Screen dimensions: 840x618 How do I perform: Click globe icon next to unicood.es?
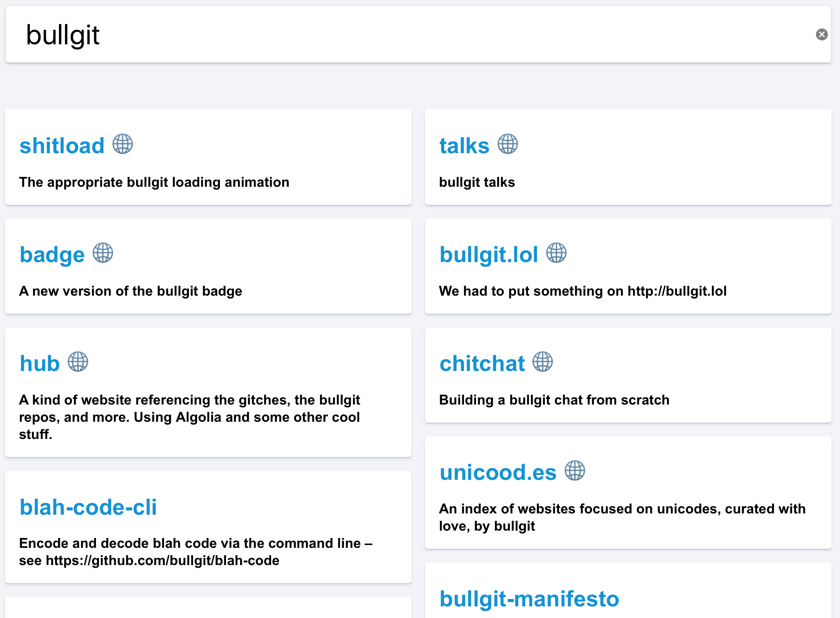pyautogui.click(x=575, y=471)
